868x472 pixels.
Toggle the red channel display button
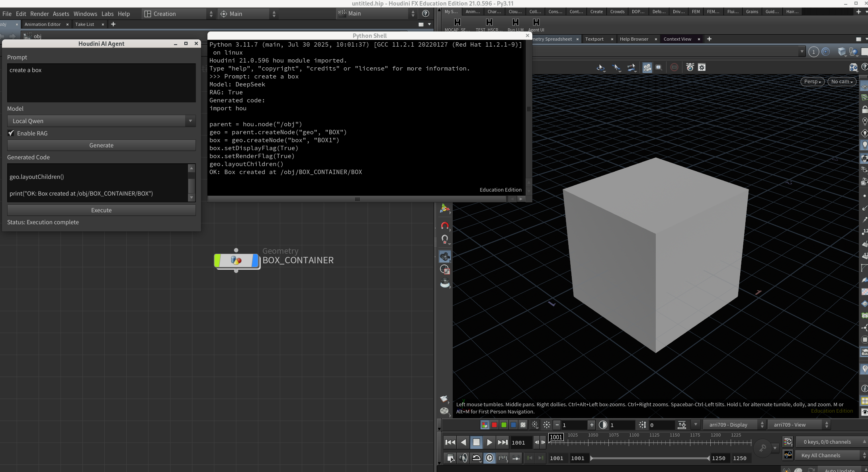[494, 425]
